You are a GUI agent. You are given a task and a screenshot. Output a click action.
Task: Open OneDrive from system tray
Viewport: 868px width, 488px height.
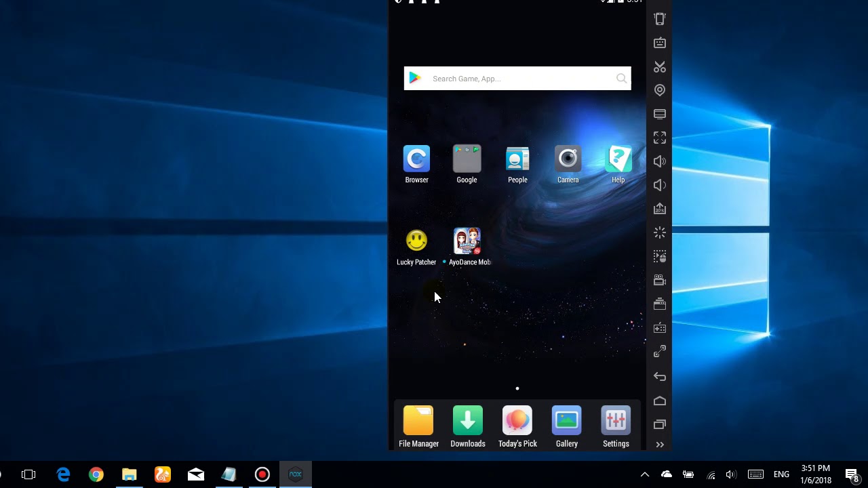[x=667, y=474]
